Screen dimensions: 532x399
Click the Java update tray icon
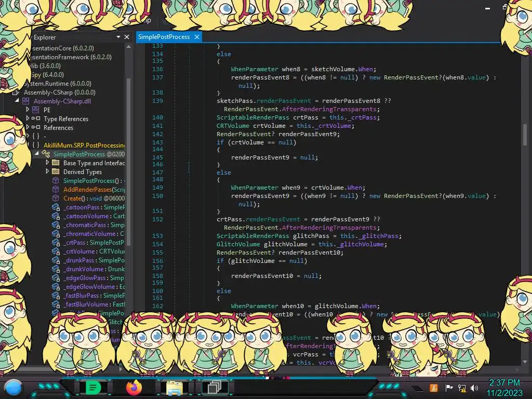tap(434, 388)
